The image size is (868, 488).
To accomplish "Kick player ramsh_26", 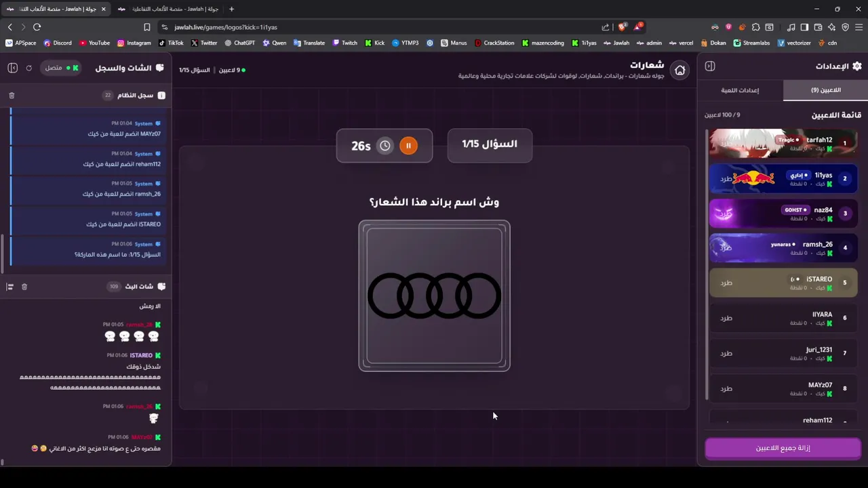I will point(726,248).
